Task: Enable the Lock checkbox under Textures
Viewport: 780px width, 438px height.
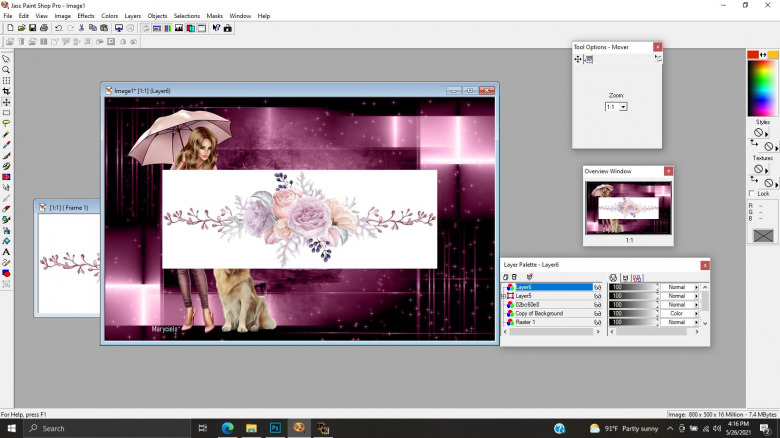Action: coord(752,194)
